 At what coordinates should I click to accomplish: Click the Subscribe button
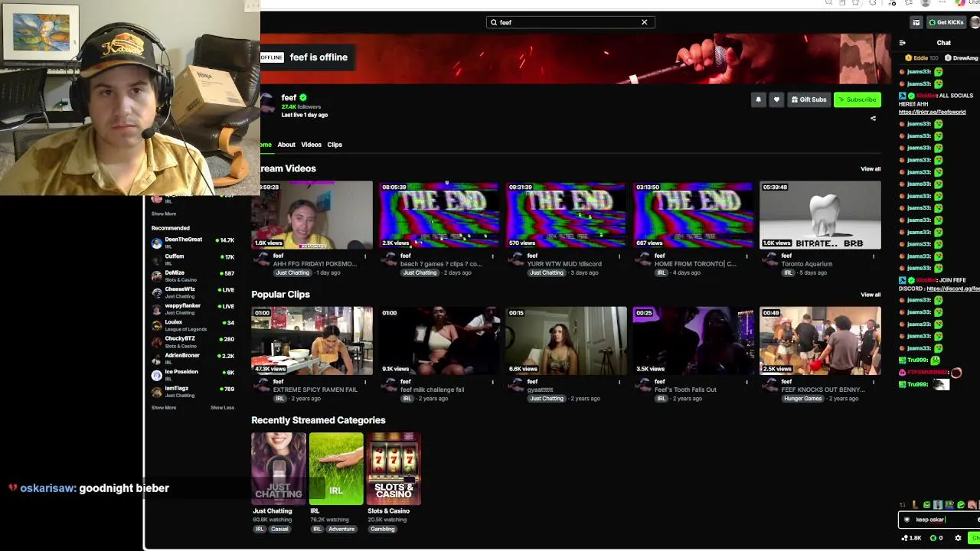[x=857, y=99]
